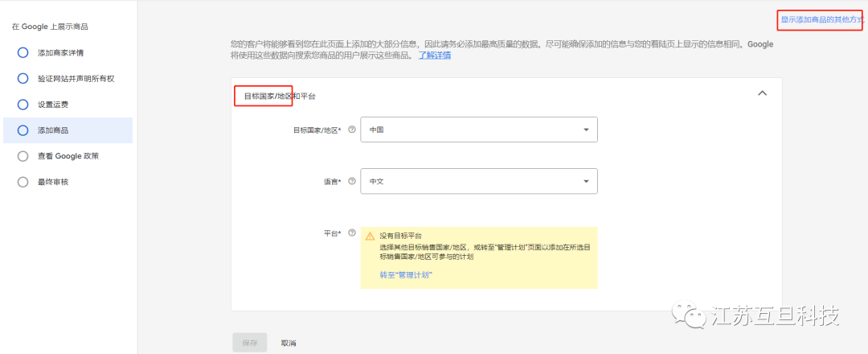Click the 显示添加商品的其他方式 link
The height and width of the screenshot is (354, 868).
pos(821,19)
